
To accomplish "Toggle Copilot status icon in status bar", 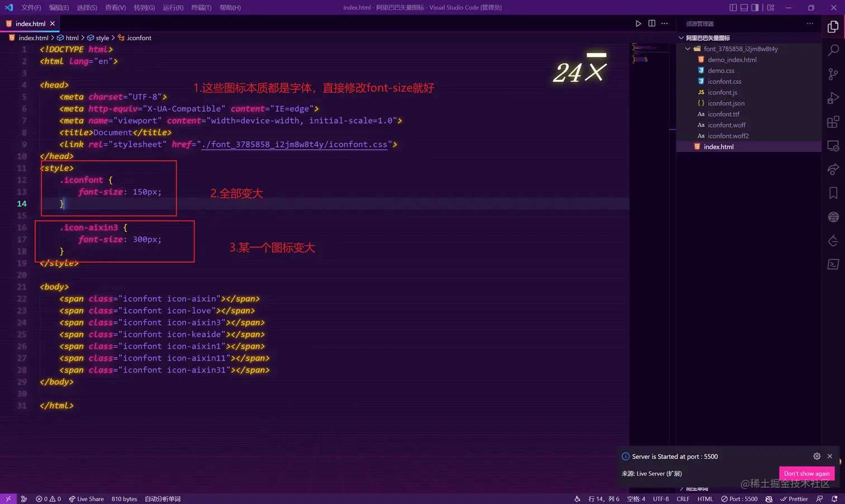I will pyautogui.click(x=769, y=499).
